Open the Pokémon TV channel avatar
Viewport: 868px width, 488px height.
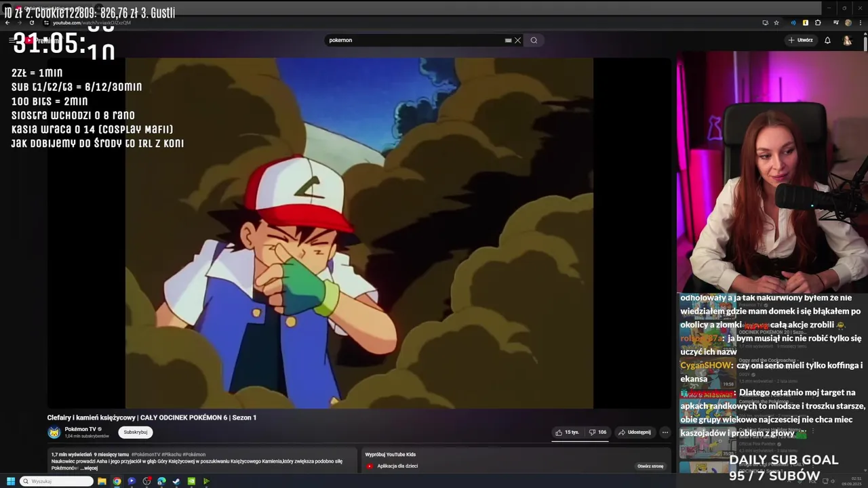tap(54, 432)
